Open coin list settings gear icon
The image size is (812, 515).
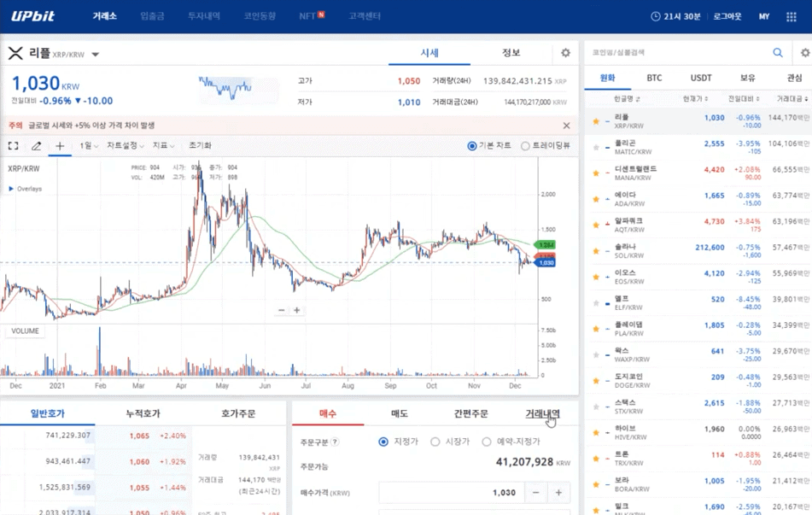click(x=805, y=53)
